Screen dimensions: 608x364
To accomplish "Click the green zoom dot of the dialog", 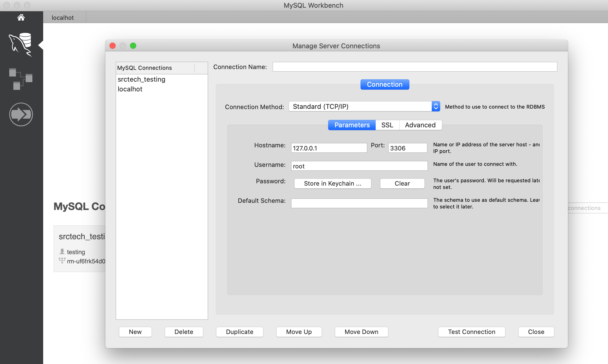I will click(133, 46).
